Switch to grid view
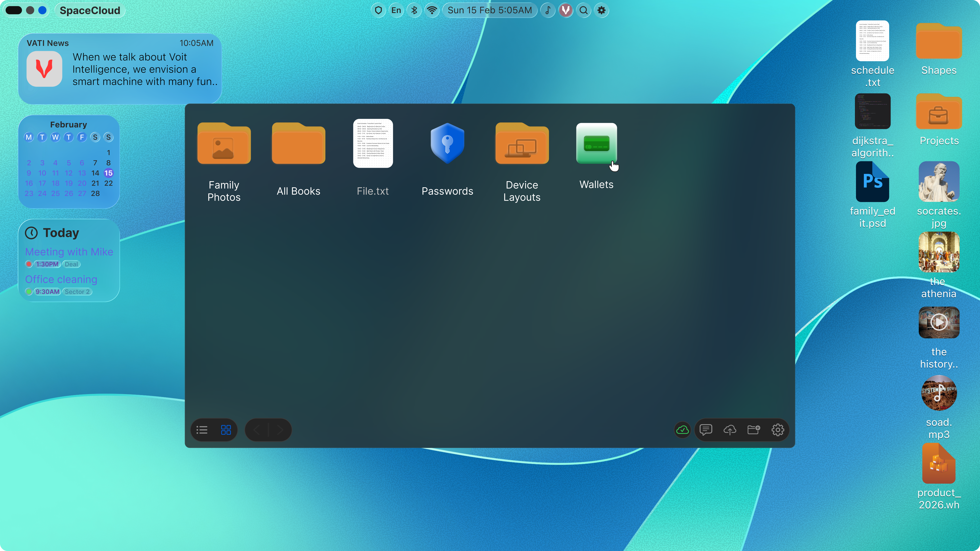This screenshot has width=980, height=551. pos(226,430)
